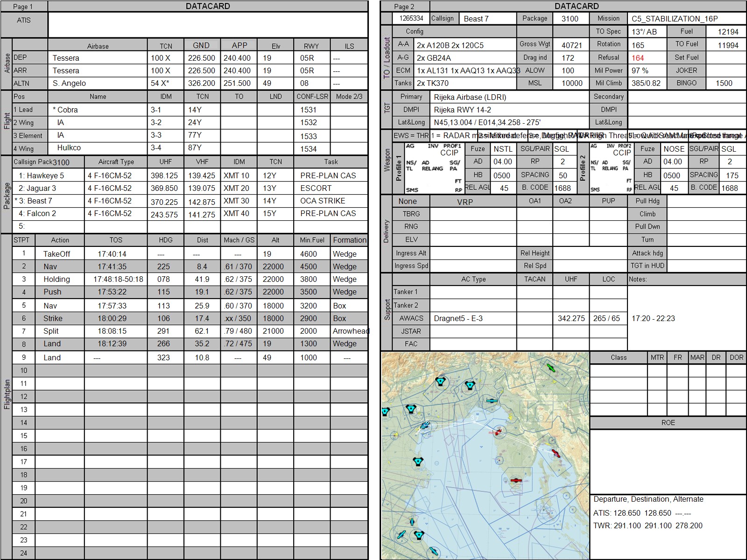The height and width of the screenshot is (560, 747).
Task: Select the lone cyan air-defense icon on the west coast
Action: tap(418, 462)
